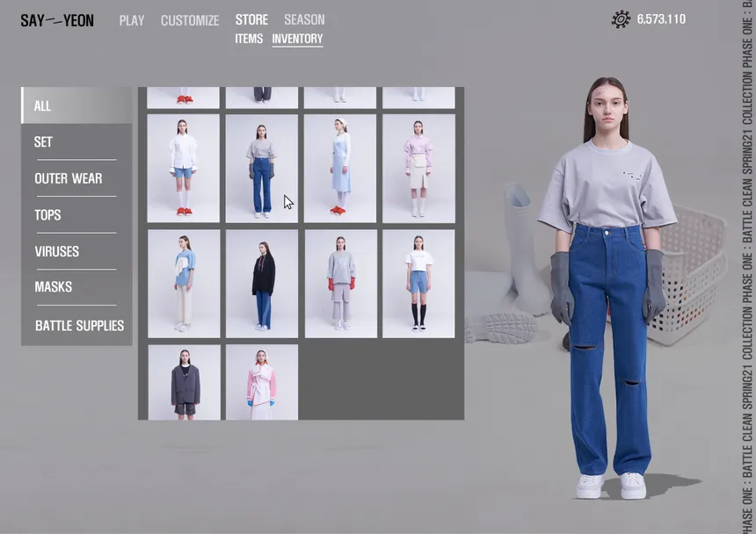Switch to the ITEMS sub-tab
Image resolution: width=756 pixels, height=534 pixels.
249,39
